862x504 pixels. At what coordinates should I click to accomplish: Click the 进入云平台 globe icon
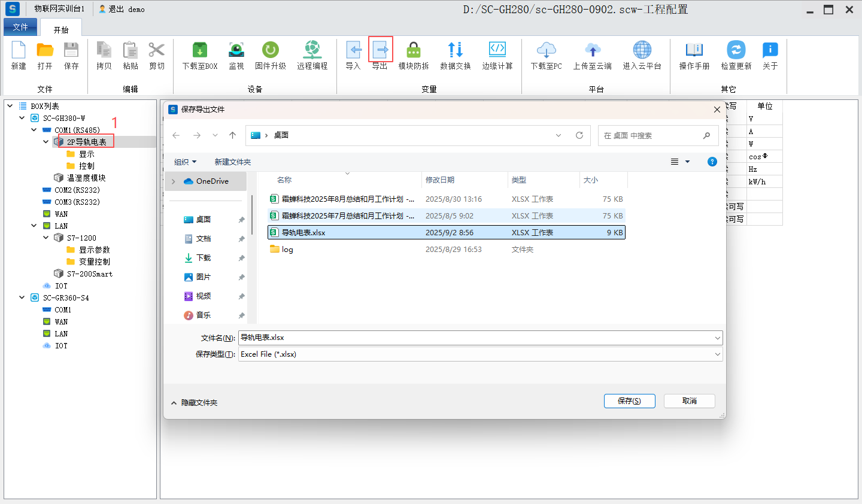tap(642, 50)
